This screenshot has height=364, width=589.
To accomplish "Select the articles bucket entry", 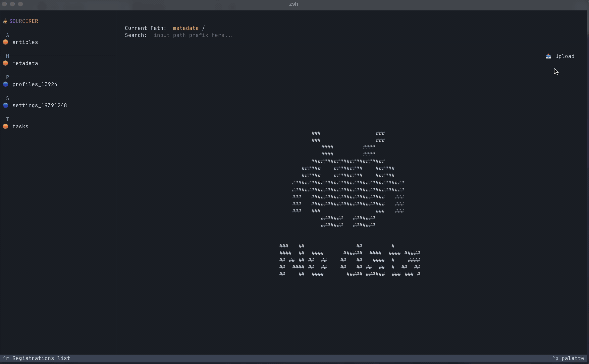I will click(x=25, y=42).
